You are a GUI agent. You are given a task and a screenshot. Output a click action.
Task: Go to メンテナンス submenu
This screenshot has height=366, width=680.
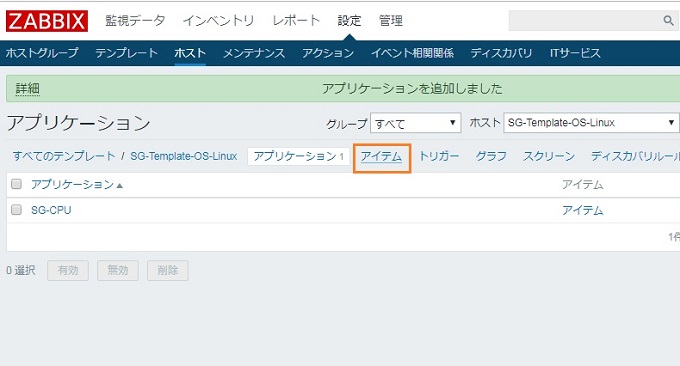point(254,53)
